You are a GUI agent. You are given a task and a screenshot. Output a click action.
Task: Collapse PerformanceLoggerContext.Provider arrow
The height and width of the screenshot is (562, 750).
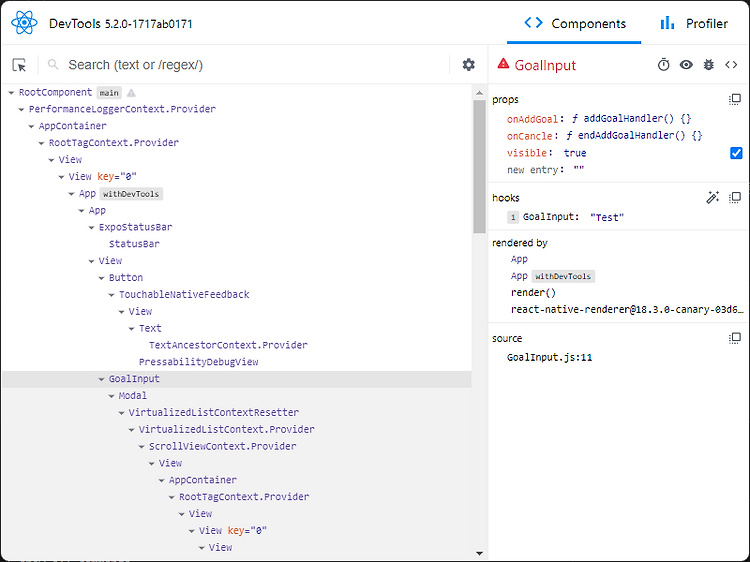[x=22, y=110]
